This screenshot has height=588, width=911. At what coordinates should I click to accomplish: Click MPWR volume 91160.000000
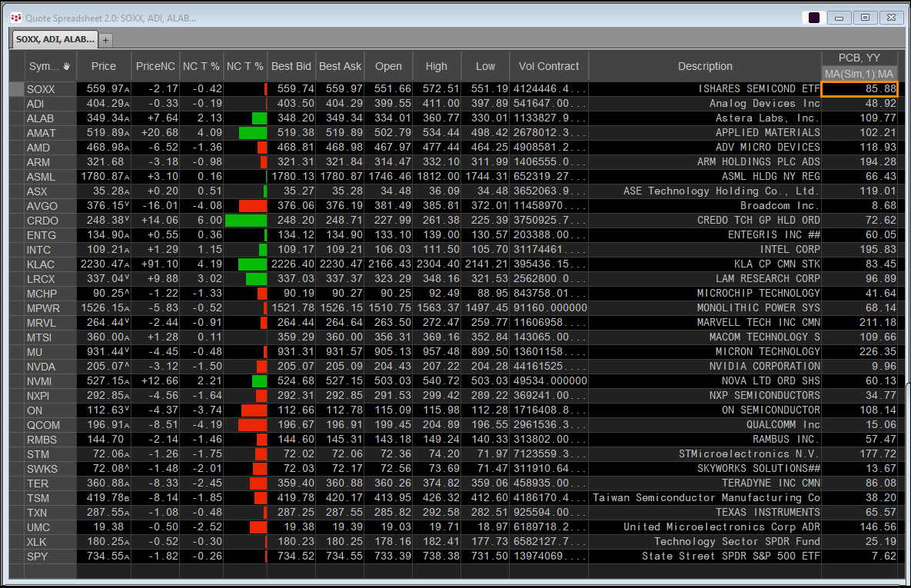(549, 308)
